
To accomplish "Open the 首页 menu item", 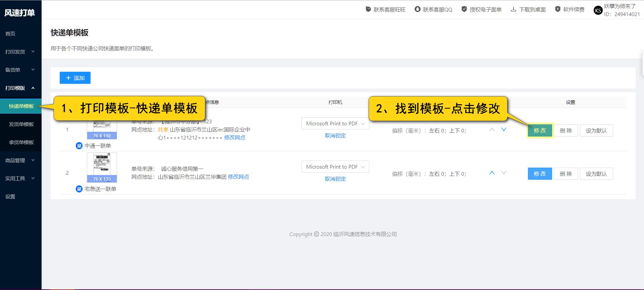I will pos(21,34).
